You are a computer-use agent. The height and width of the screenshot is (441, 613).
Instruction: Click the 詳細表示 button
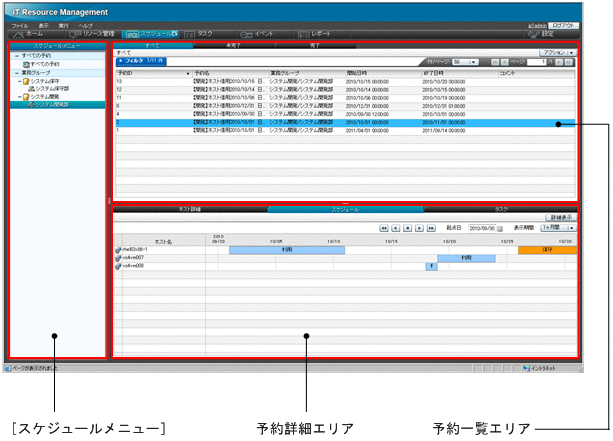(561, 218)
